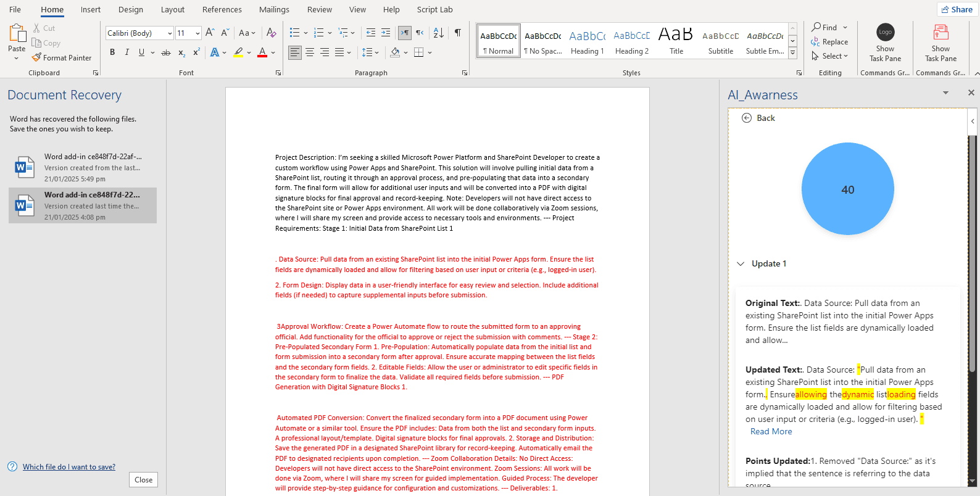Toggle align left

pos(295,52)
